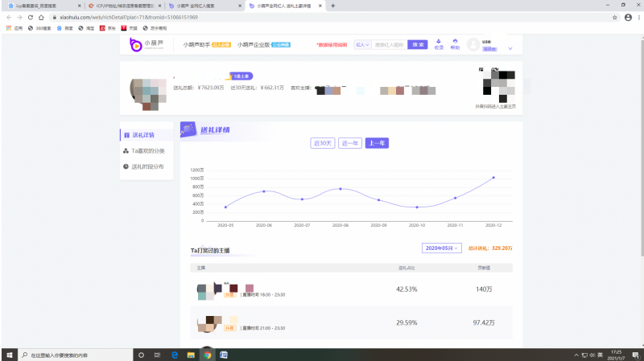This screenshot has width=644, height=361.
Task: Click the 送礼总额 ¥7623.09万 text
Action: [199, 88]
